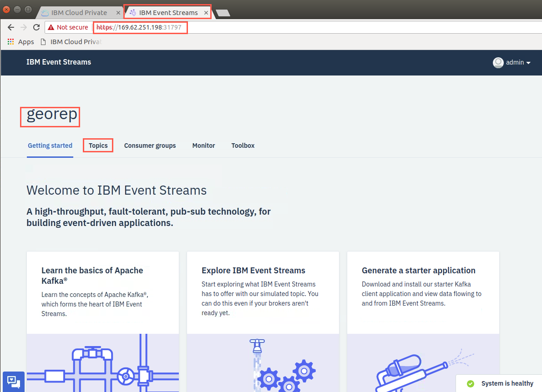The image size is (542, 392).
Task: Go to the Toolbox tab
Action: [x=243, y=146]
